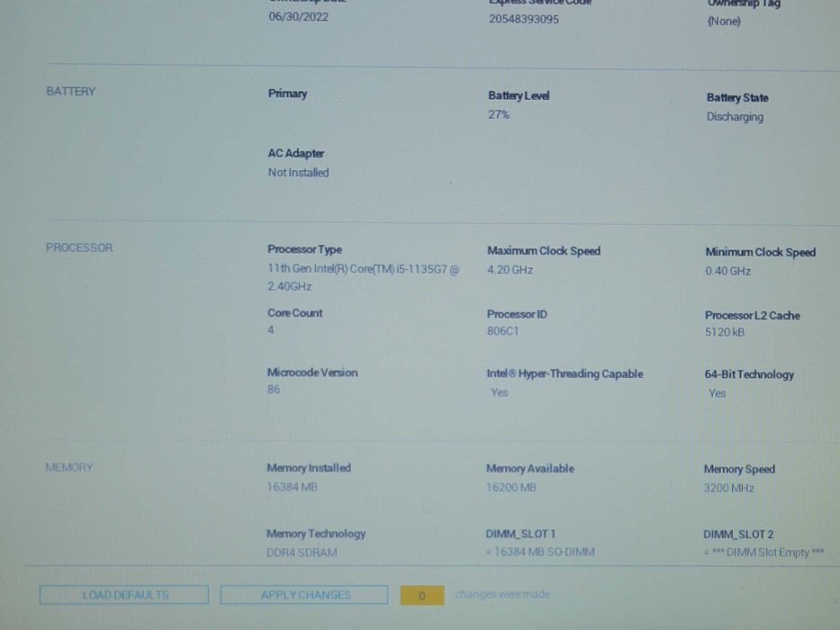840x630 pixels.
Task: Click the LOAD DEFAULTS button
Action: [124, 595]
